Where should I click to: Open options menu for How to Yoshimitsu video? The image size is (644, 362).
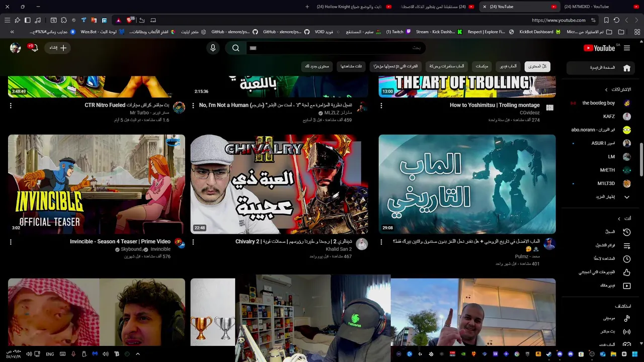[x=381, y=106]
